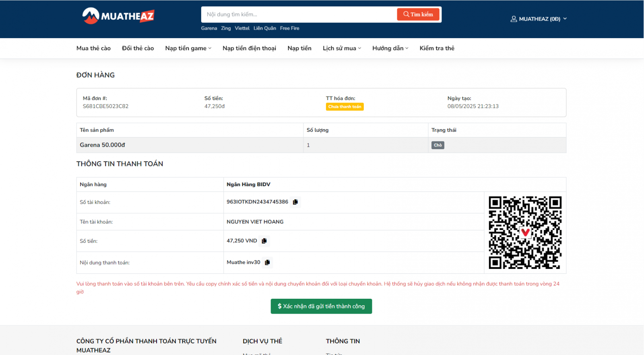Go to Đổi thẻ cào menu
The width and height of the screenshot is (644, 355).
(138, 48)
